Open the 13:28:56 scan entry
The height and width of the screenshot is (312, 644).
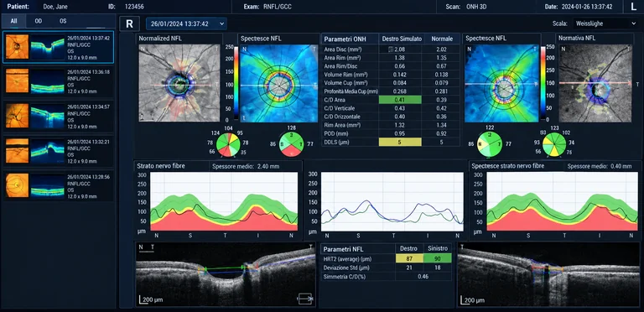pos(59,185)
